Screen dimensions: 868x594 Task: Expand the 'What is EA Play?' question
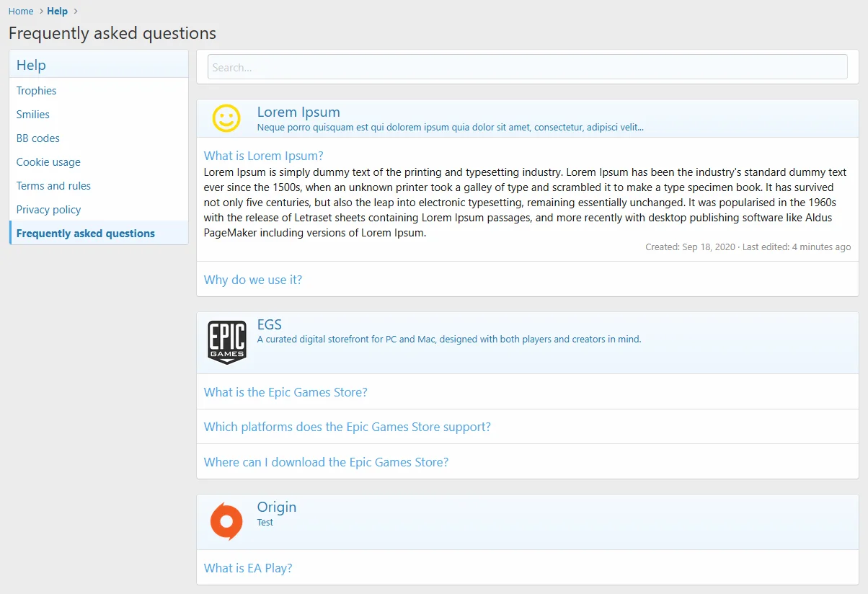tap(248, 568)
